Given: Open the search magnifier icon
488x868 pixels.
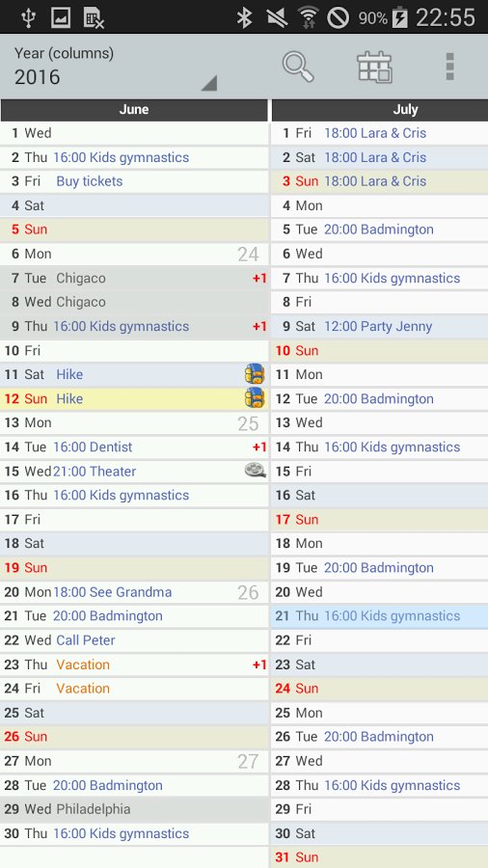Looking at the screenshot, I should pyautogui.click(x=298, y=67).
